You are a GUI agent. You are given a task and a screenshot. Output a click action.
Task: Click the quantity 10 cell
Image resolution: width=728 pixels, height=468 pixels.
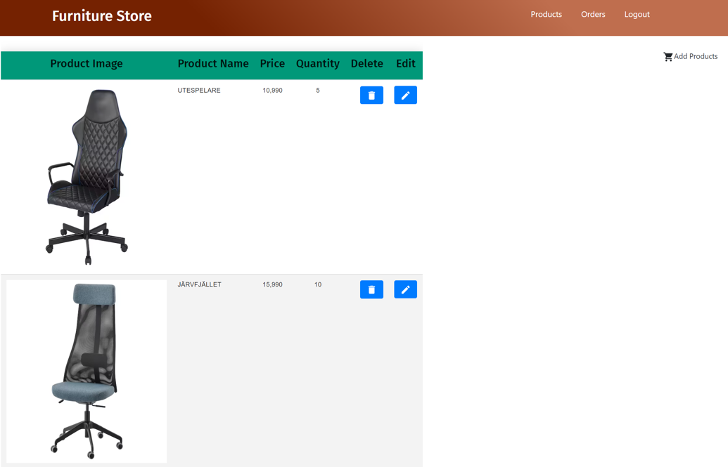pyautogui.click(x=318, y=285)
